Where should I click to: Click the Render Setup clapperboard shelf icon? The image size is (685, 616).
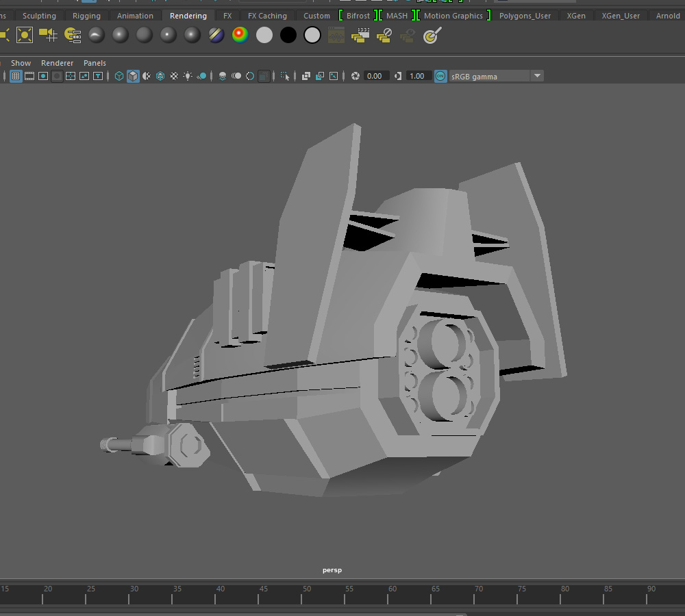point(360,36)
